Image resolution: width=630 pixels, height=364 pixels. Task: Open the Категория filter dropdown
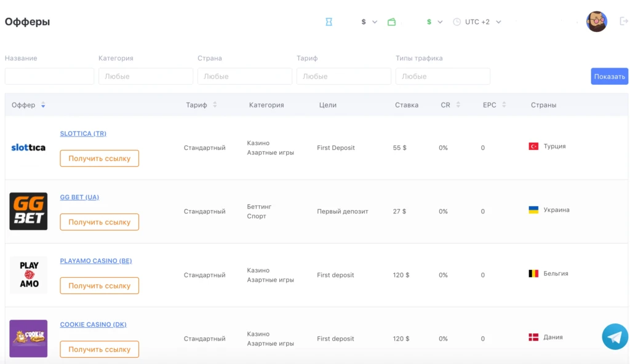pos(146,76)
